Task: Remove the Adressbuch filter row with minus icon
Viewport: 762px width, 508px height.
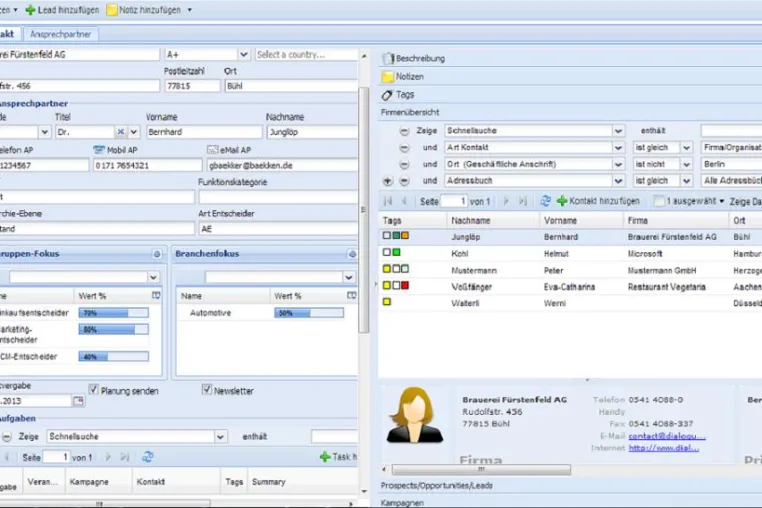Action: (404, 181)
